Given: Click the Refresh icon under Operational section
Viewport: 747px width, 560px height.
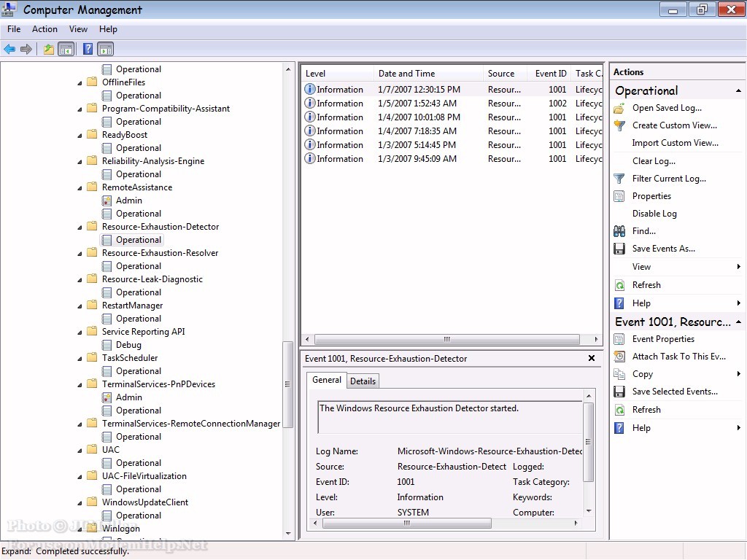Looking at the screenshot, I should pos(619,285).
